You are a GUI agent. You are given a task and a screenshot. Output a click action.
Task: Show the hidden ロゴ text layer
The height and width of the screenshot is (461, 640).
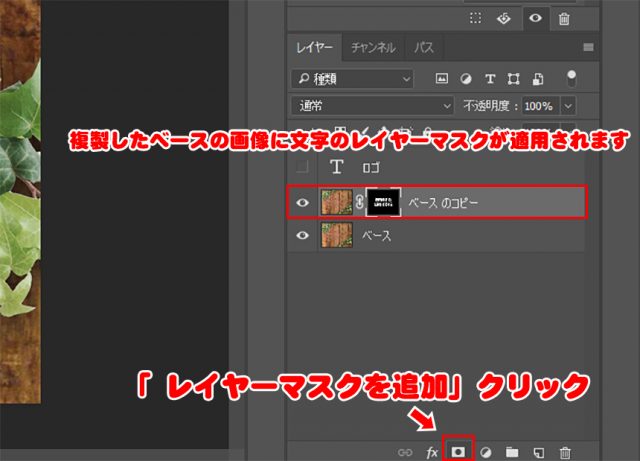click(302, 167)
